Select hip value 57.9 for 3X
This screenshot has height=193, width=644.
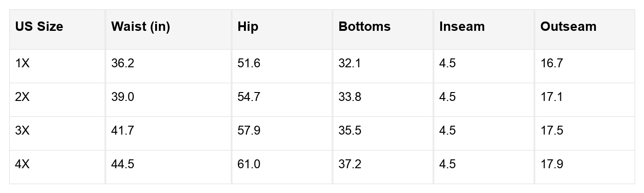[x=249, y=131]
